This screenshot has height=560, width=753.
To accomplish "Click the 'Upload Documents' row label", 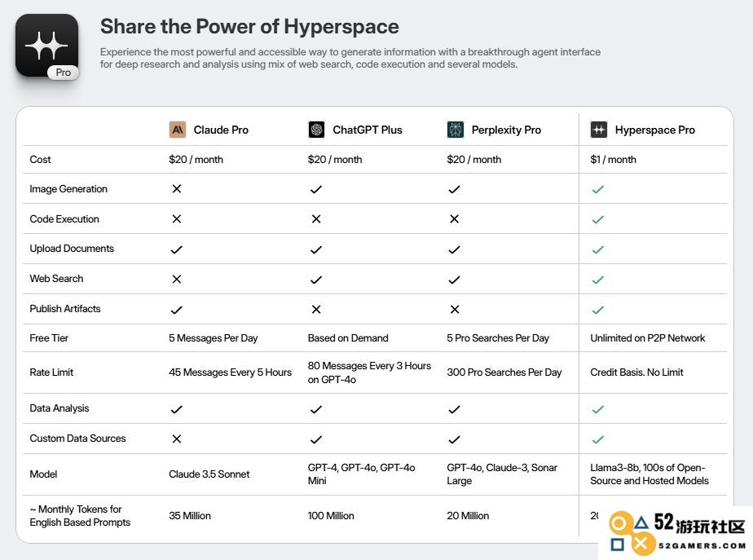I will click(72, 249).
